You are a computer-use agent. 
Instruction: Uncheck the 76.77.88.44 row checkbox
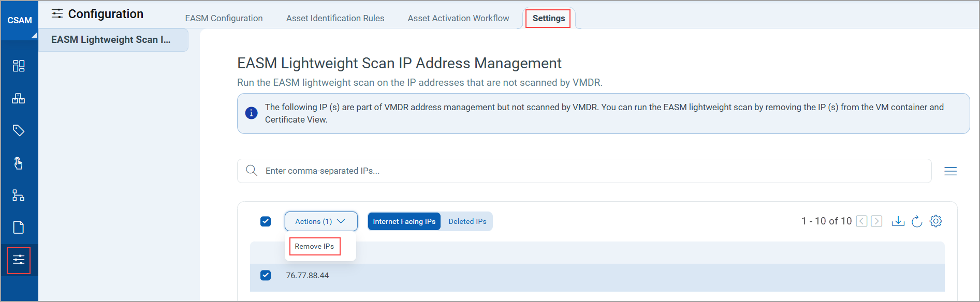pos(266,275)
